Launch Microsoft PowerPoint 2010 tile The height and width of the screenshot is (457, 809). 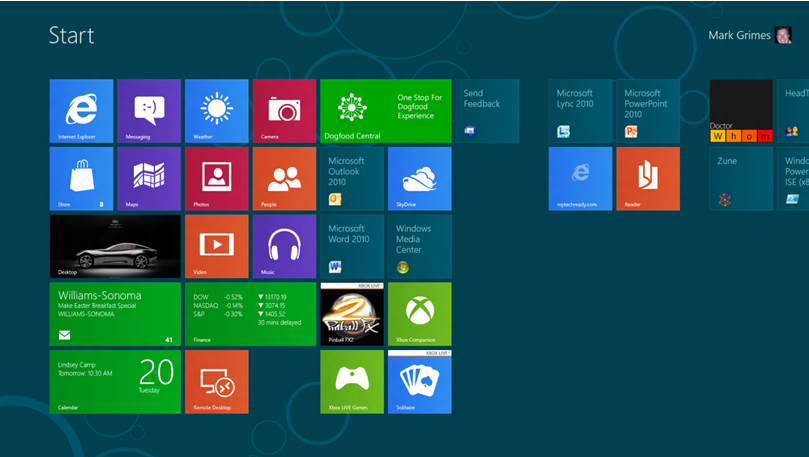648,111
